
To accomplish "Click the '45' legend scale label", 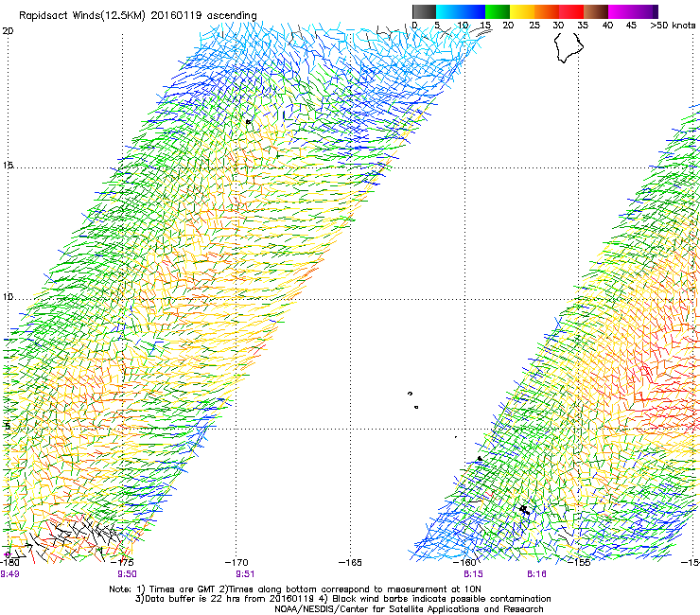I will [631, 25].
